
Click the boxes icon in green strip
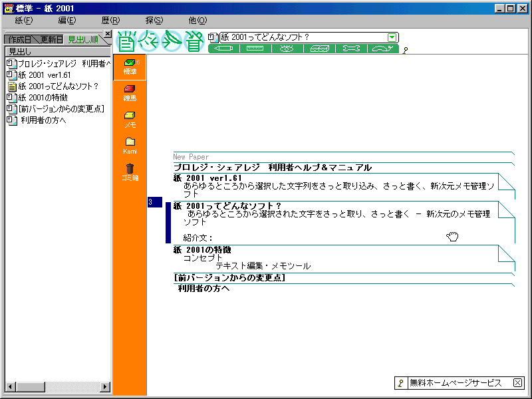[319, 49]
